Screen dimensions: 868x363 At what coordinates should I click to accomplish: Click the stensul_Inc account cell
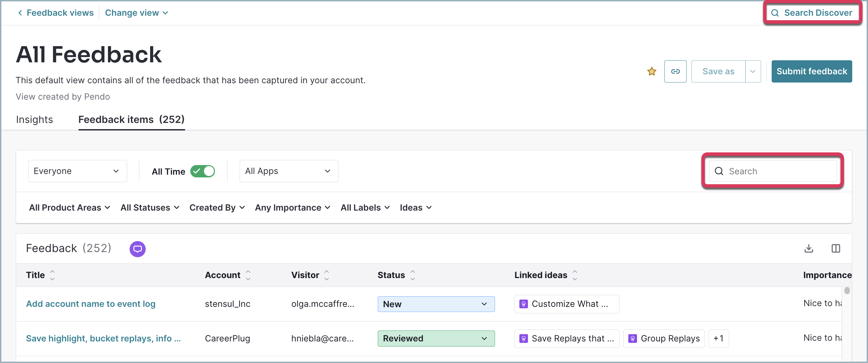[227, 304]
